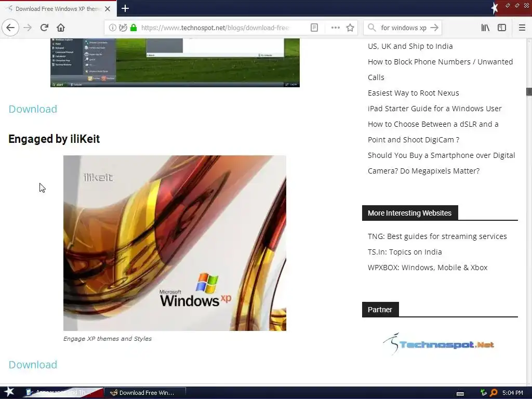The height and width of the screenshot is (399, 532).
Task: Click the page vertical scrollbar thumb
Action: tap(529, 91)
